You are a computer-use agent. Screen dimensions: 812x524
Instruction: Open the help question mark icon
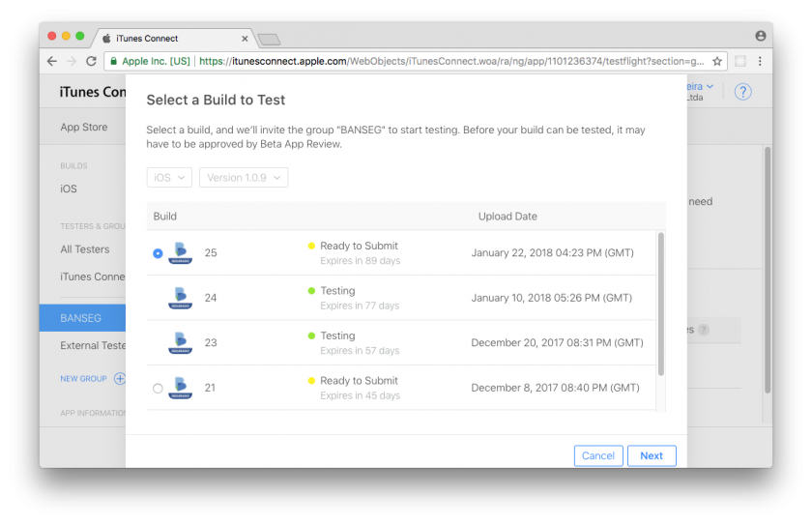click(x=742, y=92)
